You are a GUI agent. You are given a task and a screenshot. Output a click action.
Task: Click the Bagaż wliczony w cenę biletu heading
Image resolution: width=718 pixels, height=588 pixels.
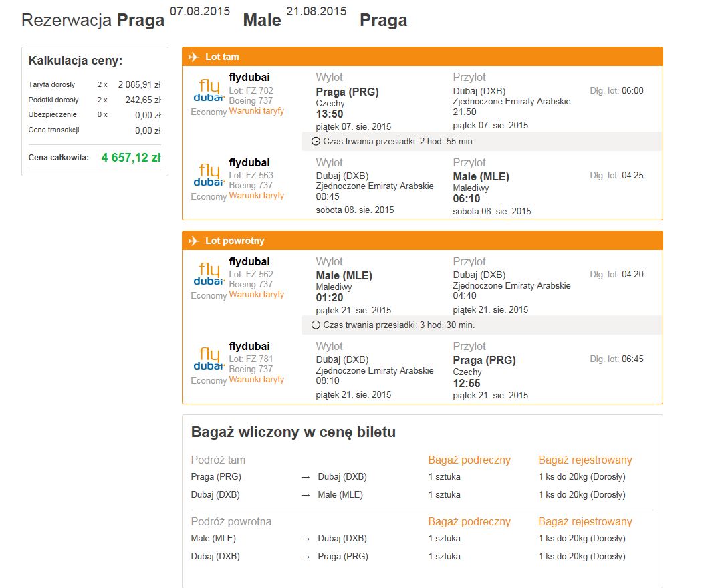[x=293, y=432]
